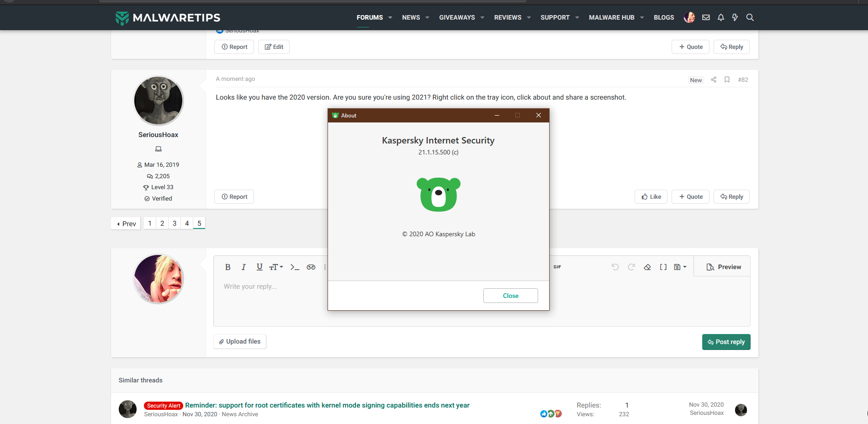This screenshot has width=868, height=424.
Task: Click the share icon on post #82
Action: 714,79
